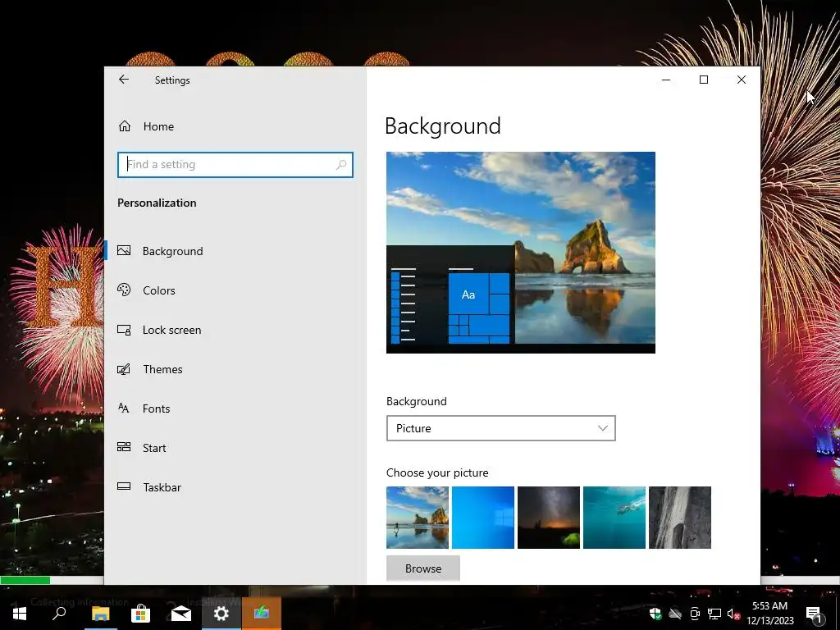Choose the beach rock arch picture thumbnail

pyautogui.click(x=418, y=518)
